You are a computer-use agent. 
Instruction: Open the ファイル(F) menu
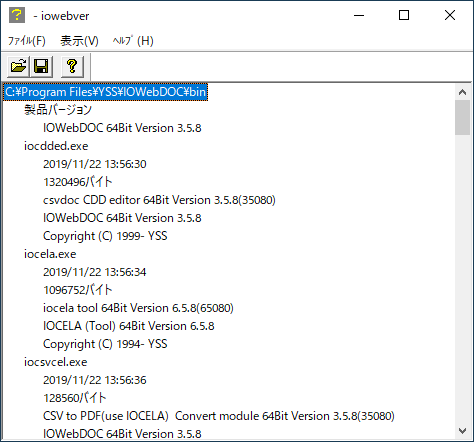27,41
